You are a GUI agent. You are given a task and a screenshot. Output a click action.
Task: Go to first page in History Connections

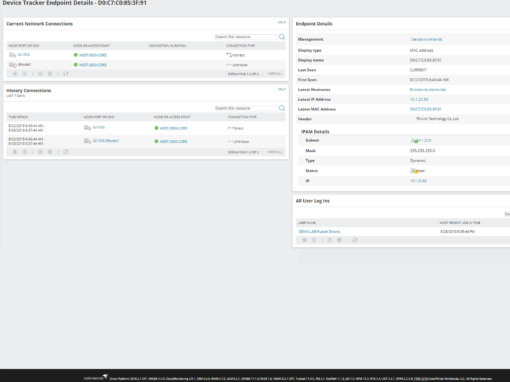click(15, 152)
